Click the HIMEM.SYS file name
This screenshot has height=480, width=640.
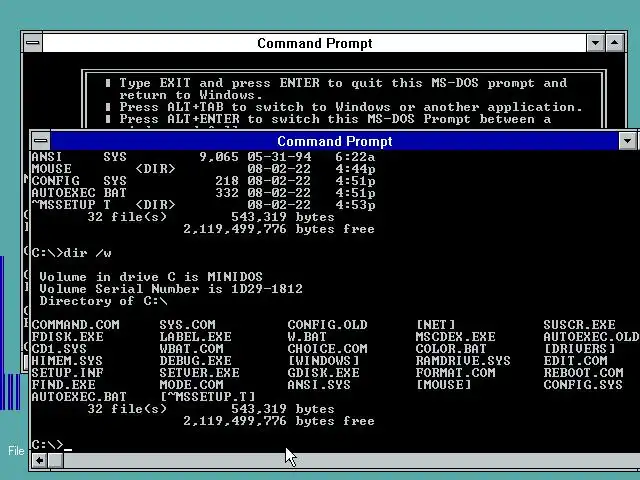[67, 361]
